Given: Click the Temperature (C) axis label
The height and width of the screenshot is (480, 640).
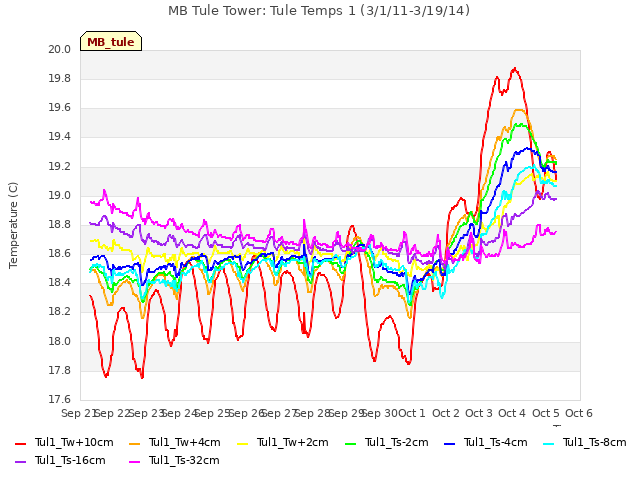Looking at the screenshot, I should pos(13,225).
